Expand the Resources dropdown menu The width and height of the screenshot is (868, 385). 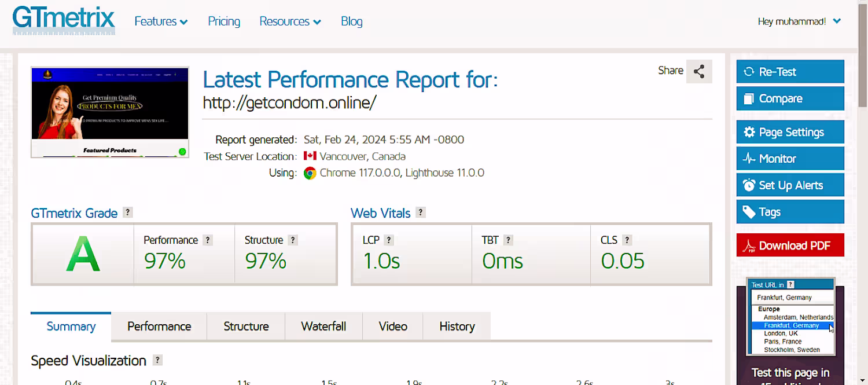[290, 21]
